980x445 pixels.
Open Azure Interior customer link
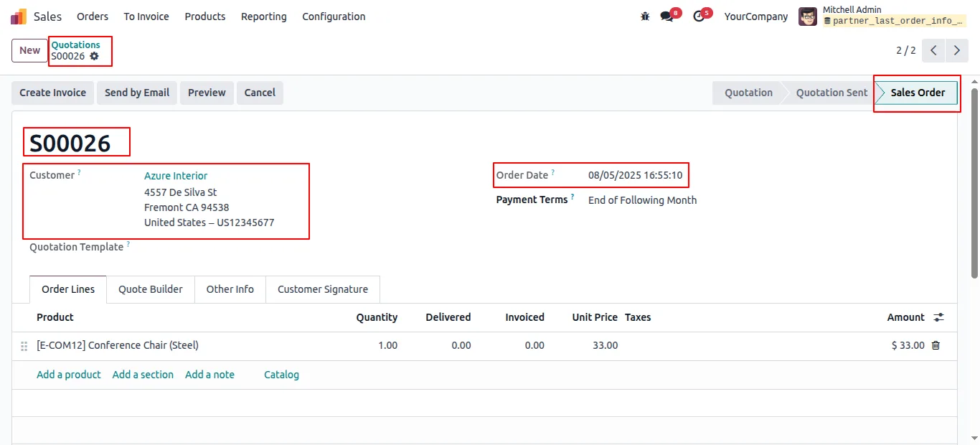pyautogui.click(x=176, y=176)
